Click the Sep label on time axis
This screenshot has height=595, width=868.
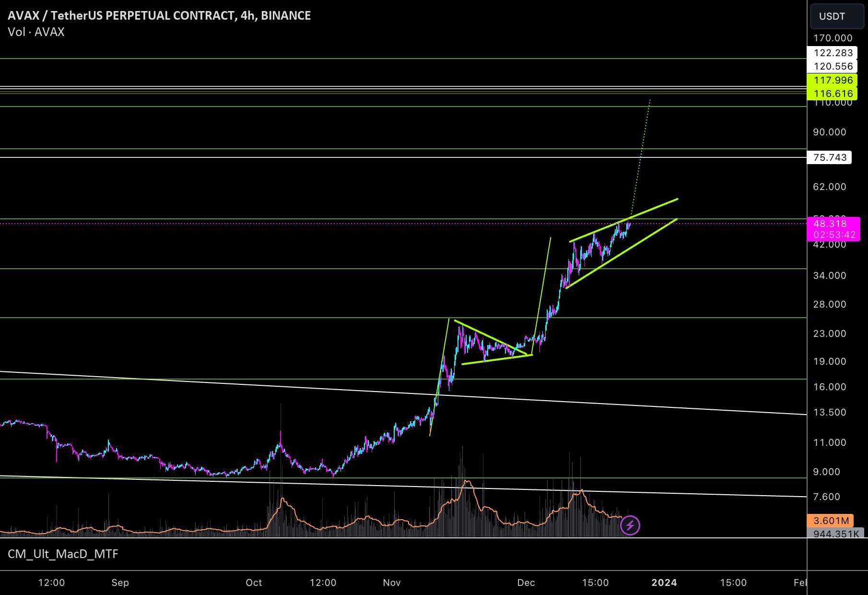pyautogui.click(x=120, y=583)
